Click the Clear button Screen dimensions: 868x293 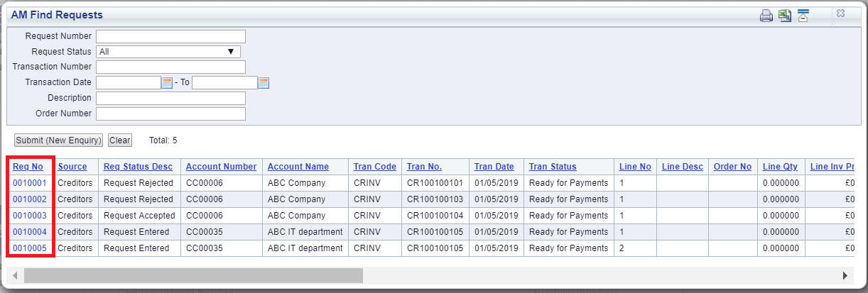pos(120,140)
